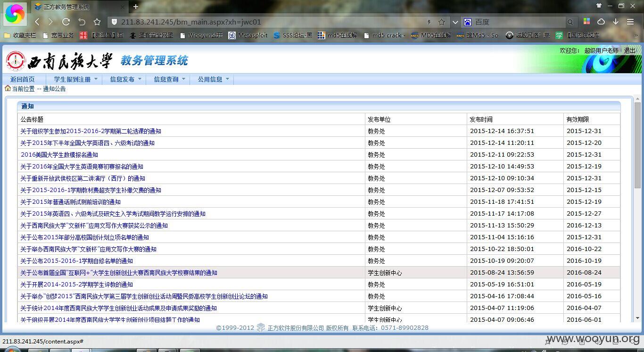Open notice about 2014-2015-2学期学生评教

(x=76, y=285)
